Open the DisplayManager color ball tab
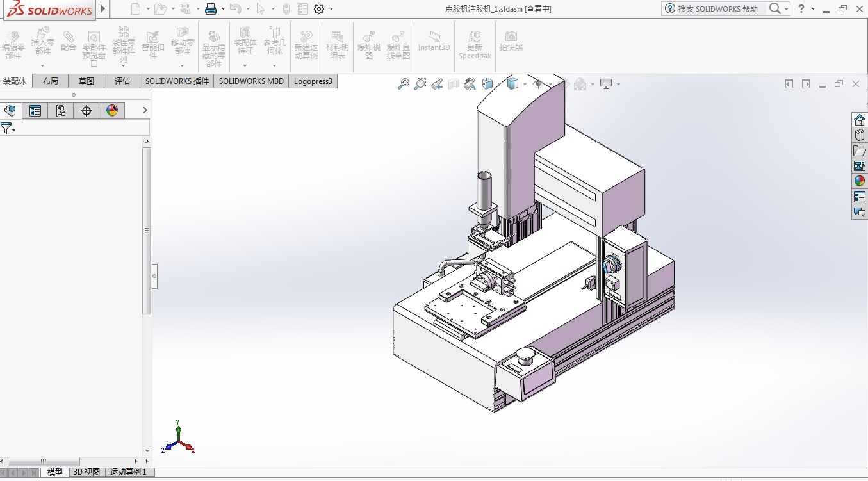The image size is (868, 481). [112, 111]
